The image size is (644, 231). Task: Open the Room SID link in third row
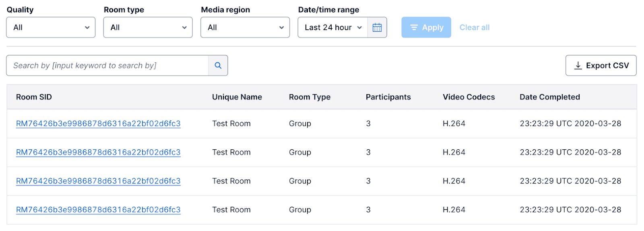pos(98,181)
